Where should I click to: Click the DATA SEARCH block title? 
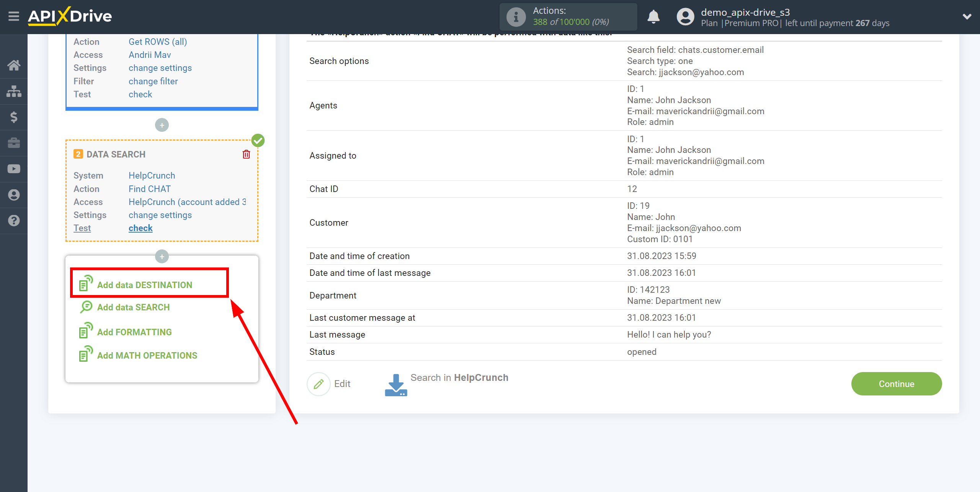pyautogui.click(x=116, y=154)
